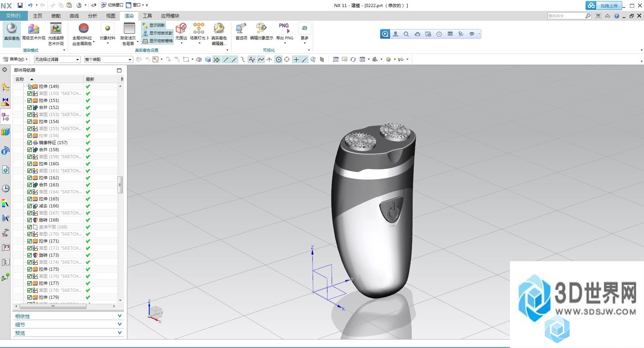Open Reuse Library sidebar icon
The height and width of the screenshot is (348, 644).
pyautogui.click(x=5, y=131)
